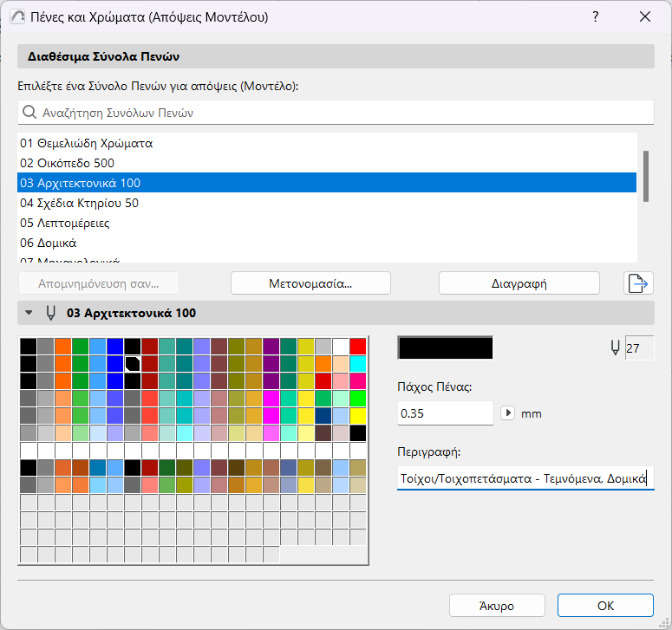Open the large black pen color swatch
Viewport: 672px width, 630px height.
(x=445, y=347)
